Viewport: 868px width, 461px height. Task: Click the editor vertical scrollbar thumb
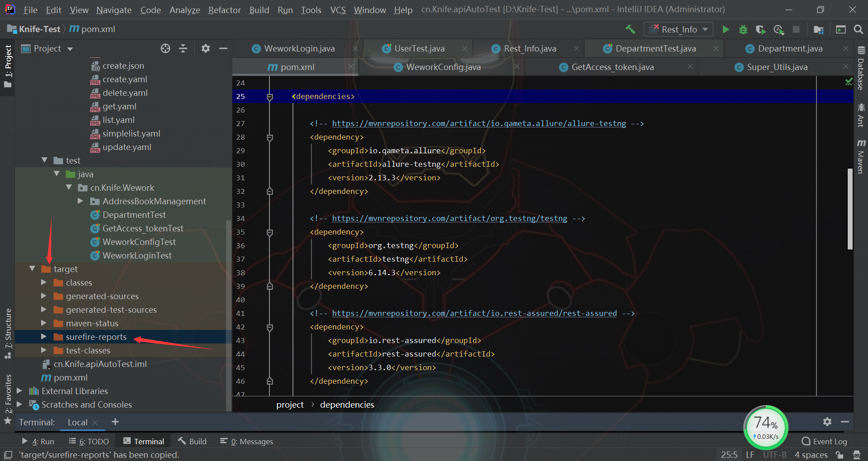[x=850, y=209]
